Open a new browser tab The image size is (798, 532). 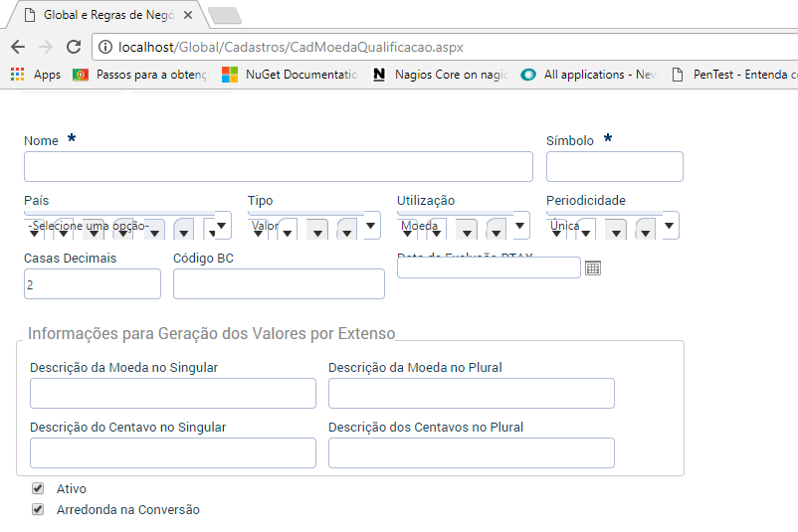point(225,16)
